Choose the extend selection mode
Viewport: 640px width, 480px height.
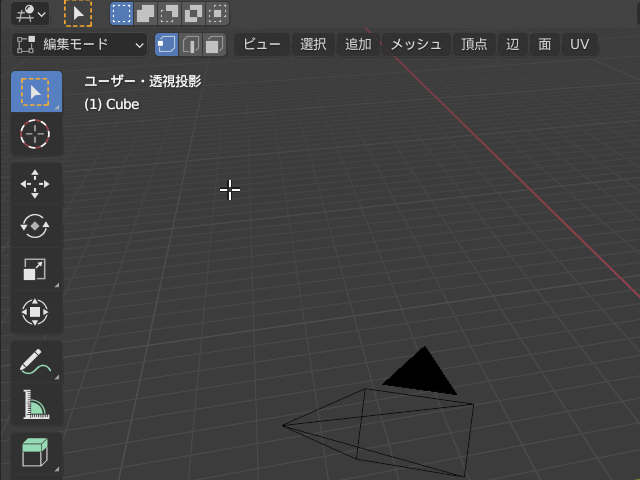click(145, 14)
